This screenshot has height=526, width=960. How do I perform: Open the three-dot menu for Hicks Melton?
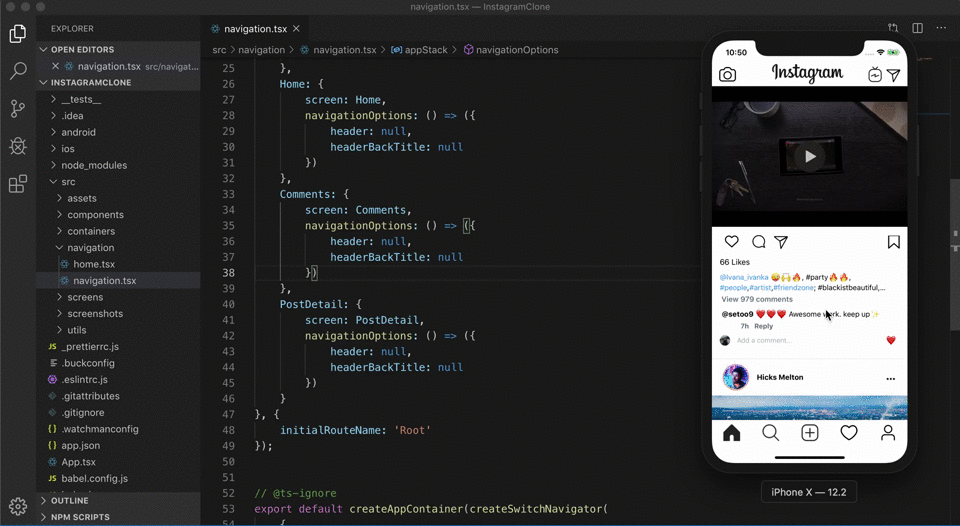pyautogui.click(x=891, y=378)
